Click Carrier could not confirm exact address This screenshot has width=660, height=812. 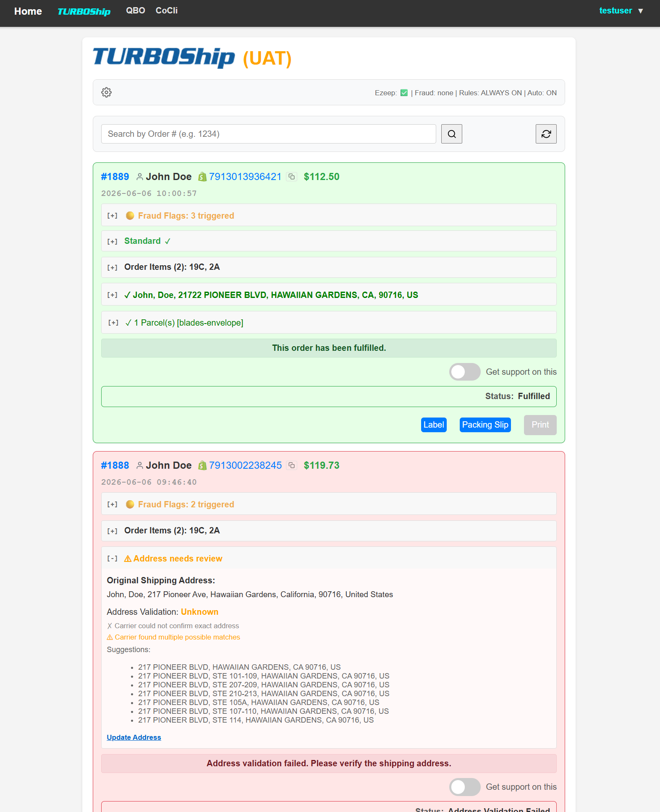[x=173, y=626]
